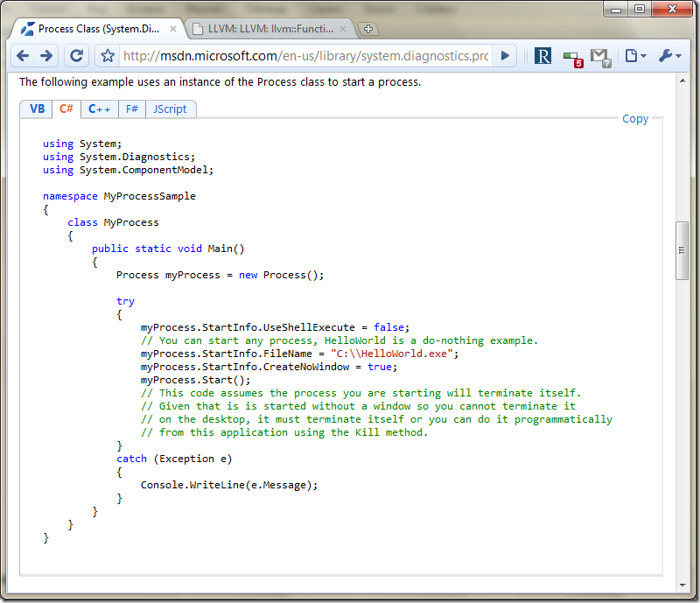Screen dimensions: 700x603
Task: Go back with the browser back arrow
Action: [x=23, y=56]
